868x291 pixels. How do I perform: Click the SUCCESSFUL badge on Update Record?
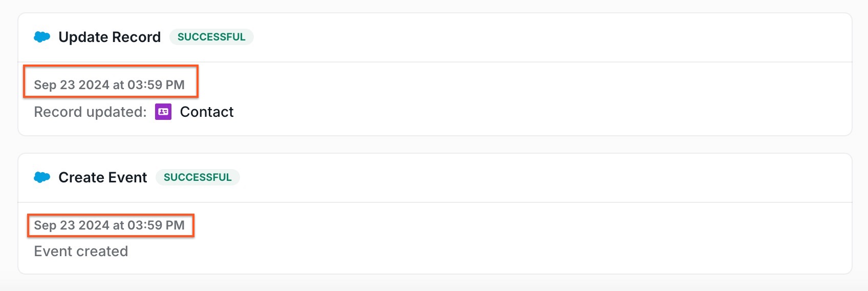coord(211,37)
